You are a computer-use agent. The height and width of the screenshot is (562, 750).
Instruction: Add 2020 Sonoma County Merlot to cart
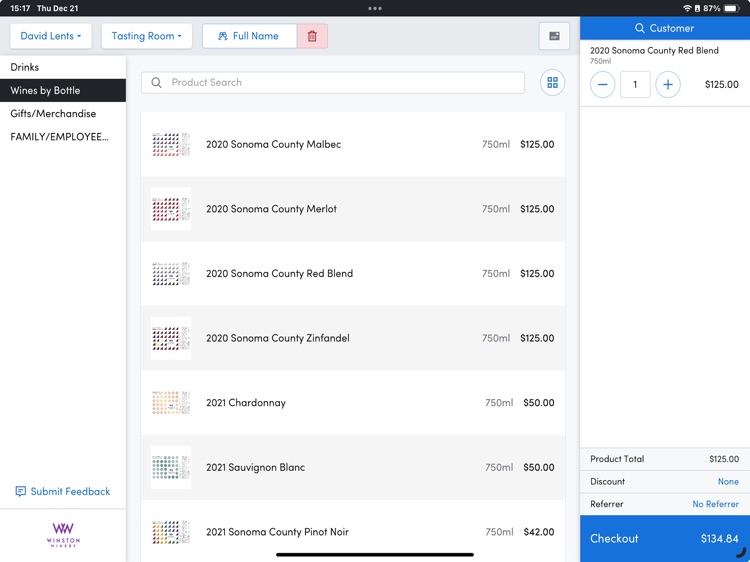pos(353,209)
